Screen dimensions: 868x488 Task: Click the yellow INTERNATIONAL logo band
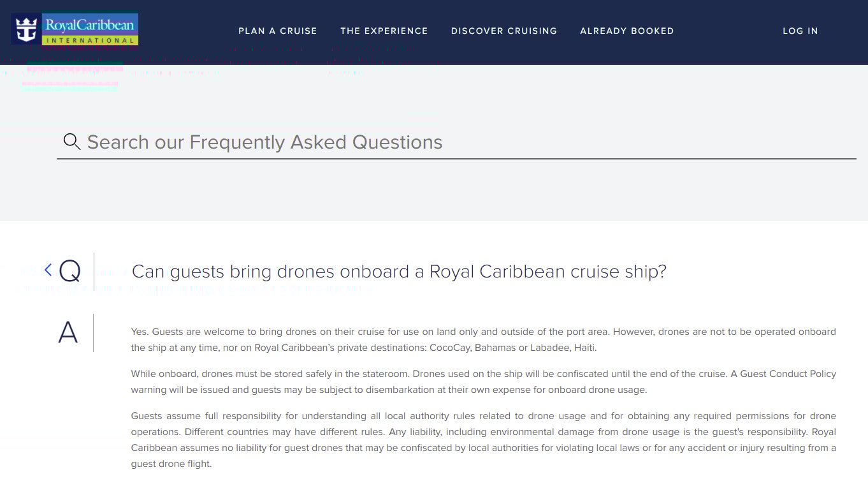click(90, 40)
